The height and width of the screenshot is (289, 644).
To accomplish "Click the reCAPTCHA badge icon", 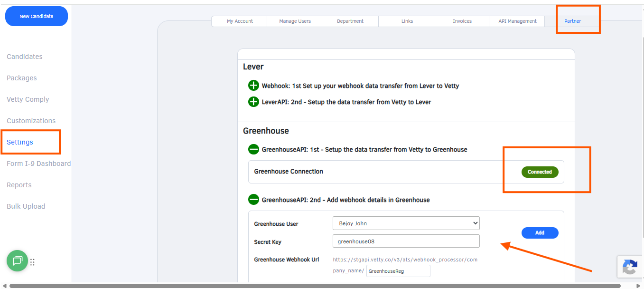I will (630, 267).
